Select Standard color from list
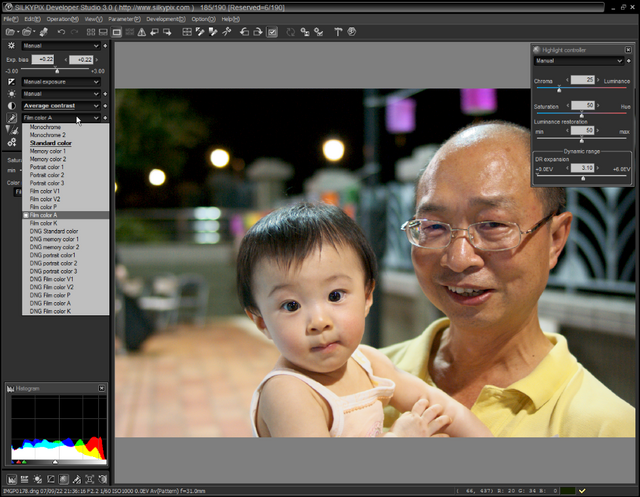The height and width of the screenshot is (497, 640). pos(65,143)
